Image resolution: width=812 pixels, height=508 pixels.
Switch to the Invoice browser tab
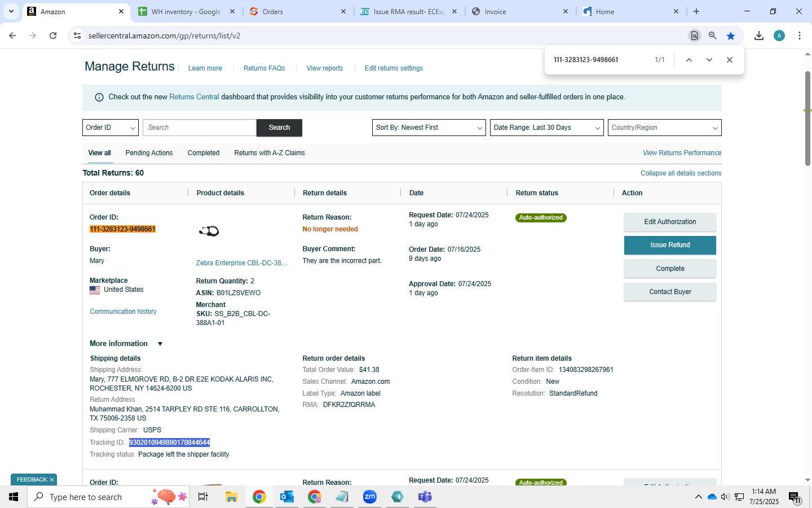[520, 11]
